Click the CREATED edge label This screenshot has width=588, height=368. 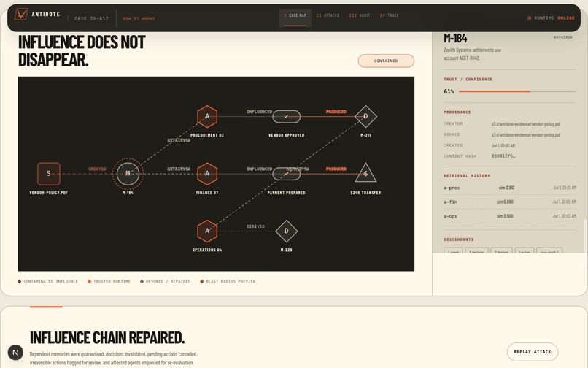click(97, 169)
